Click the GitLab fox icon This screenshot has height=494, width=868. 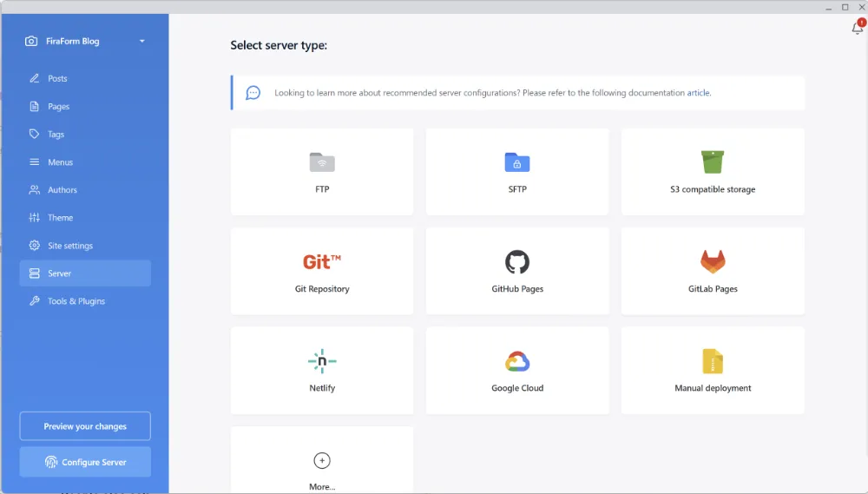tap(713, 261)
